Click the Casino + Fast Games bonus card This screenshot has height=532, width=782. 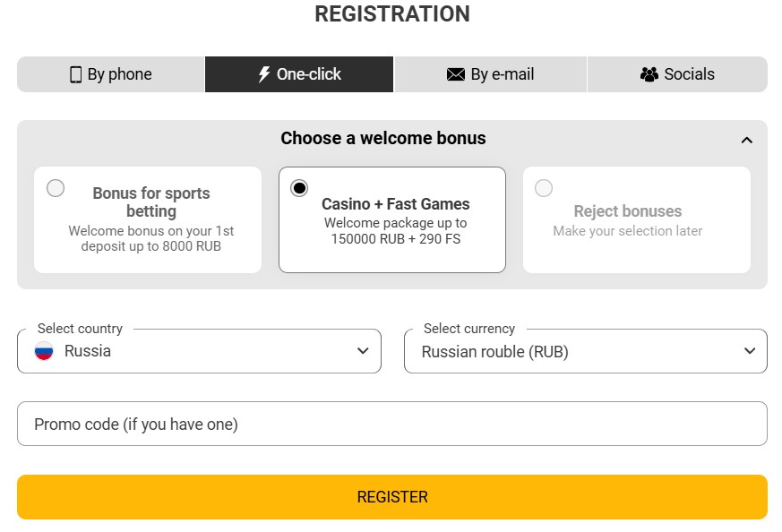(x=395, y=221)
